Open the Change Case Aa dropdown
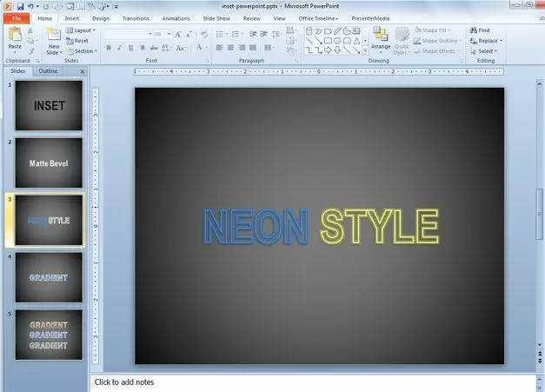The width and height of the screenshot is (545, 392). (x=182, y=48)
